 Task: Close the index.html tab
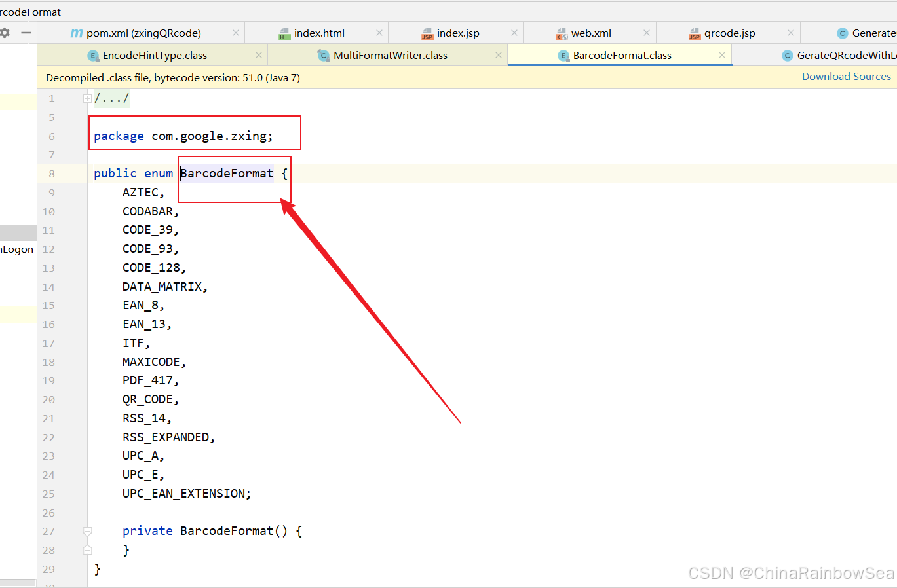coord(379,33)
